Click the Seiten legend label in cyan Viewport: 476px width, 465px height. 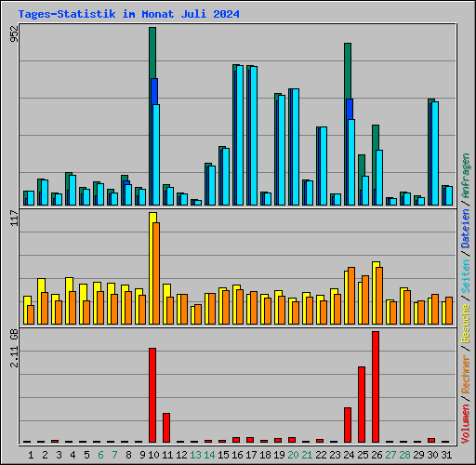[x=466, y=276]
